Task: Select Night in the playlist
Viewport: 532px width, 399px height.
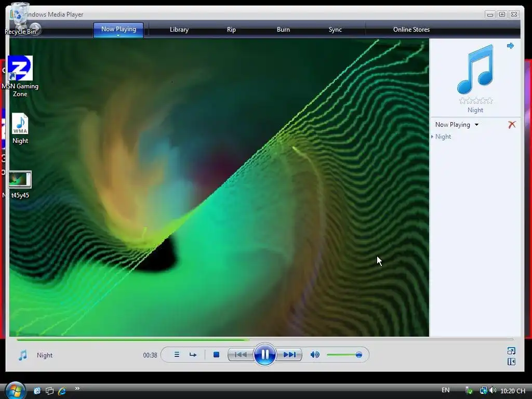Action: pos(443,137)
